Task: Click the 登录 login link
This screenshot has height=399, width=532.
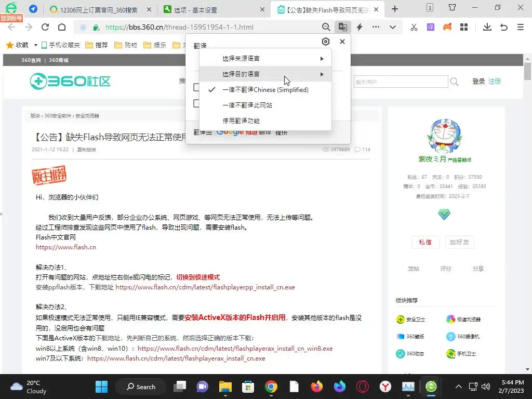Action: [478, 82]
